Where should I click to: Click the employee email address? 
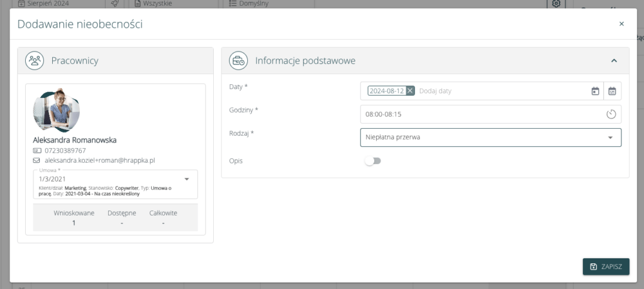click(x=99, y=161)
